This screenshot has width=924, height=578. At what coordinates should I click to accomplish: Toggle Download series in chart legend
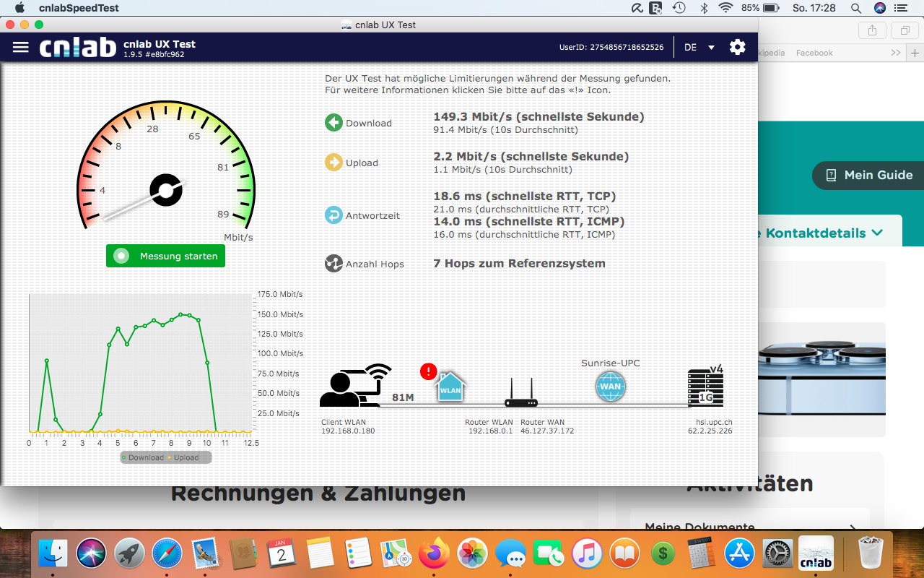[x=143, y=457]
